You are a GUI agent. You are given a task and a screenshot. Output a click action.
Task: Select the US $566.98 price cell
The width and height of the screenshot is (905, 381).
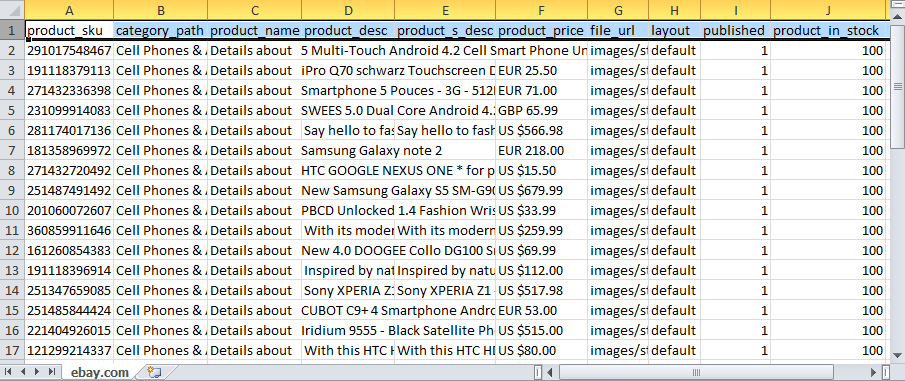coord(541,130)
